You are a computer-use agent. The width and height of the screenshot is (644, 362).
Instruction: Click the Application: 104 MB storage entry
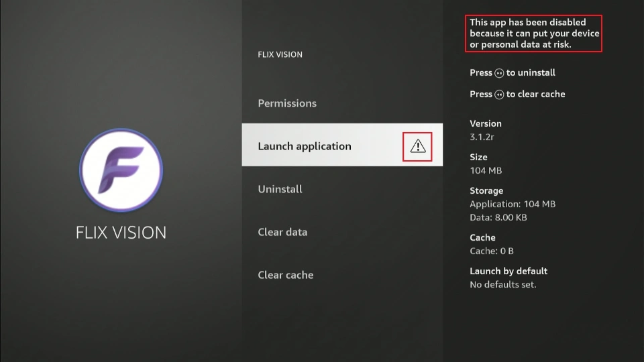(513, 204)
